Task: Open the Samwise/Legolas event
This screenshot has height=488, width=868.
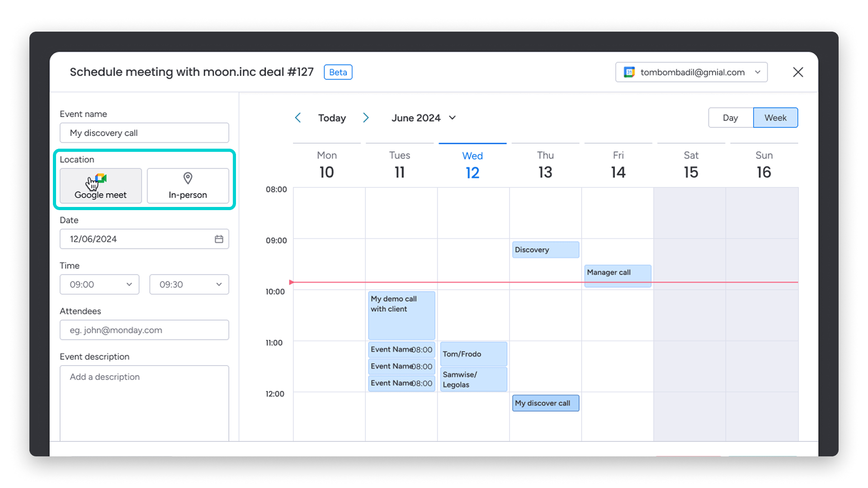Action: pos(474,380)
